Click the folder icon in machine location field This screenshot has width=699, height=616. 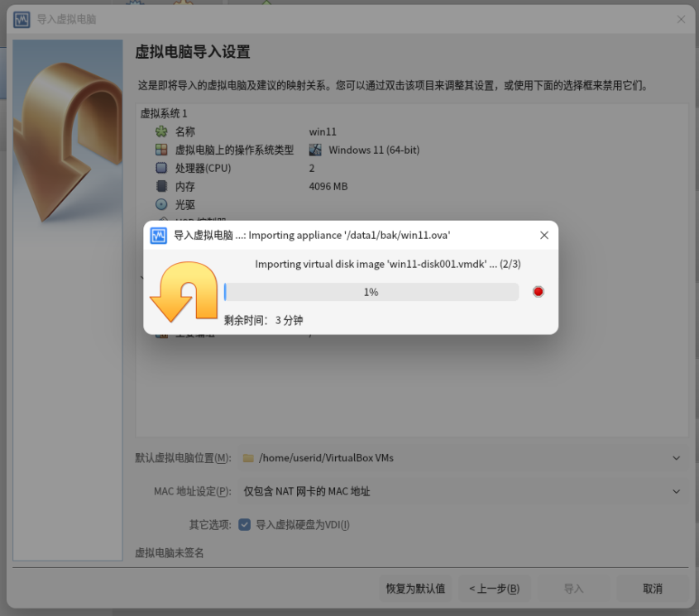click(248, 458)
